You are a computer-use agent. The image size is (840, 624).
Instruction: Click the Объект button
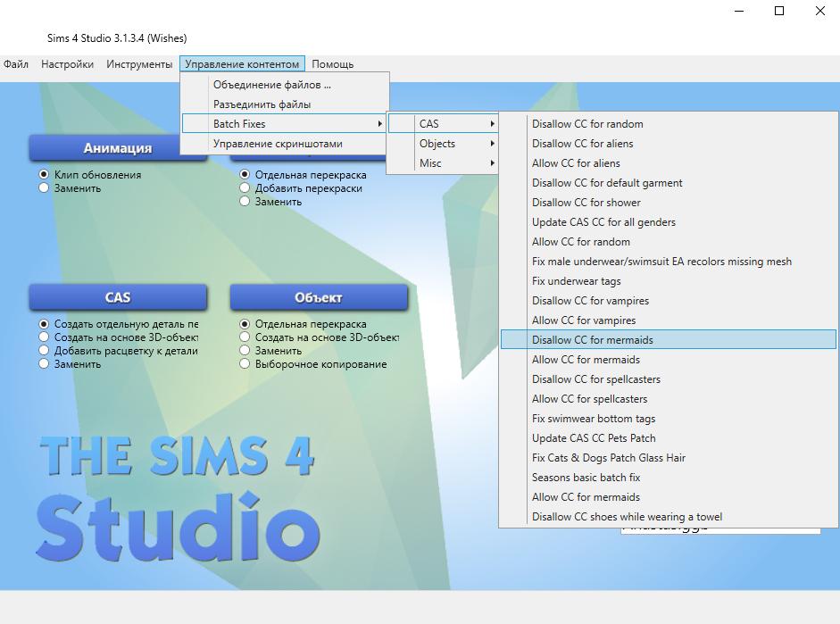click(x=319, y=297)
